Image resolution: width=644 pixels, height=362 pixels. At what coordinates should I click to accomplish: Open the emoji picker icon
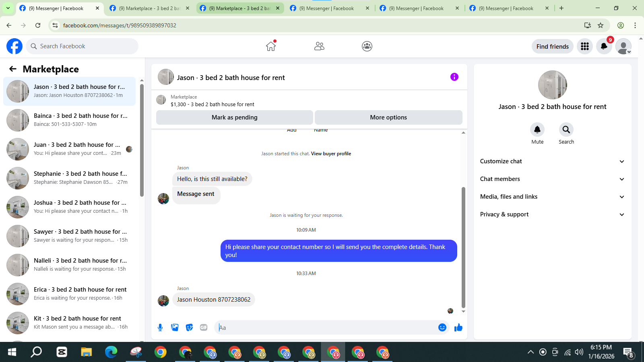442,327
